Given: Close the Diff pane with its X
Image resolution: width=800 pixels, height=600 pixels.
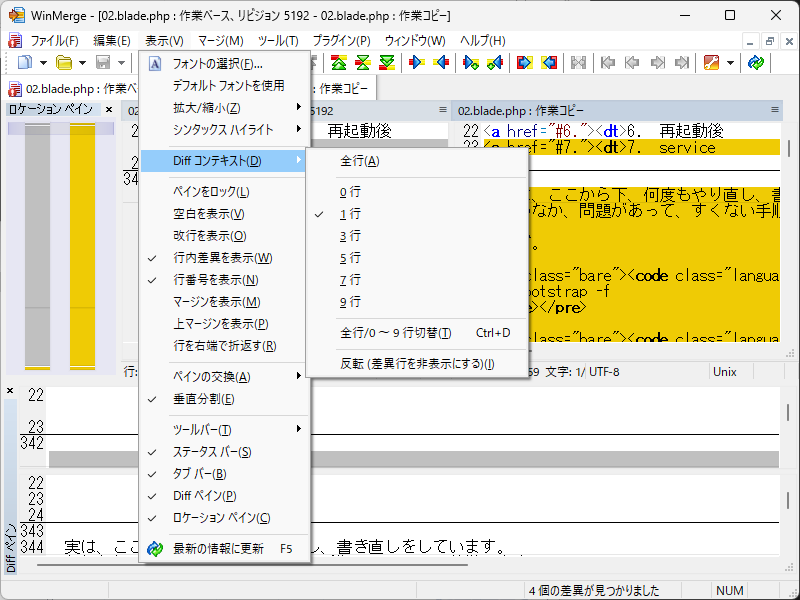Looking at the screenshot, I should click(10, 391).
